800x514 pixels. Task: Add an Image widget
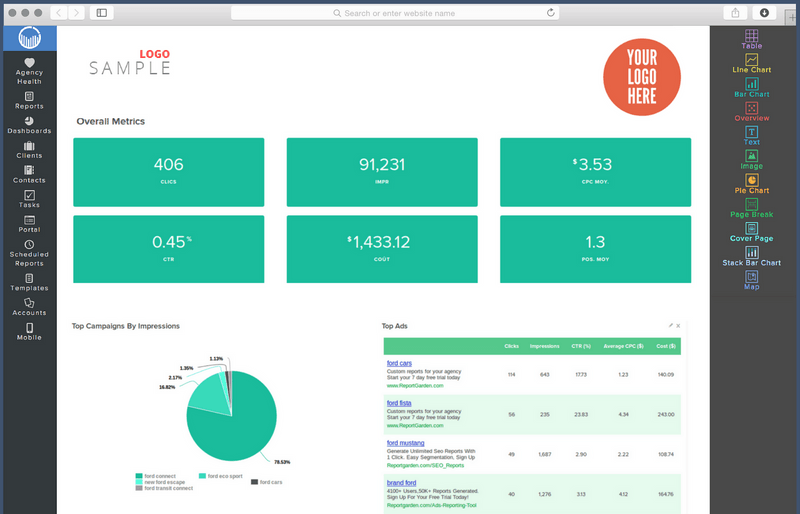[752, 160]
